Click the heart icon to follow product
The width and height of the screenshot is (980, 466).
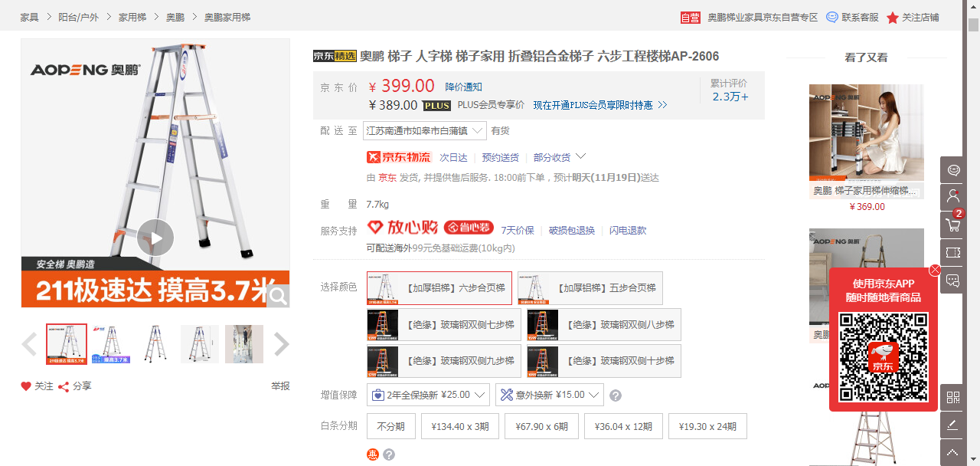(x=26, y=386)
